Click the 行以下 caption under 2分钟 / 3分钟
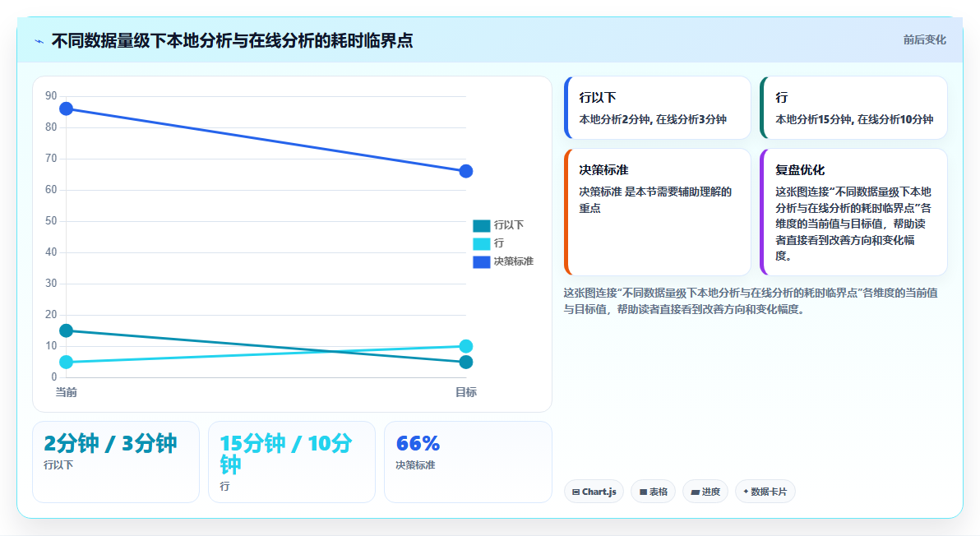This screenshot has width=980, height=536. [58, 465]
